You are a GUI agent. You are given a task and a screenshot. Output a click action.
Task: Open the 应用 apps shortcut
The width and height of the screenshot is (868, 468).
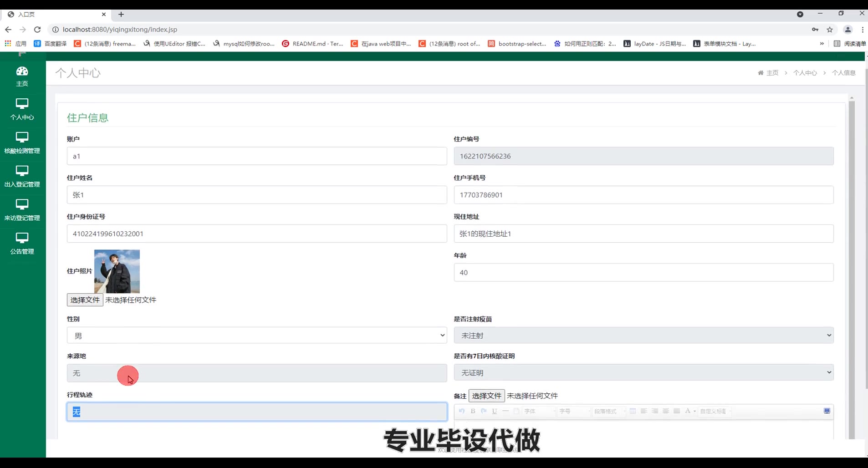(15, 44)
